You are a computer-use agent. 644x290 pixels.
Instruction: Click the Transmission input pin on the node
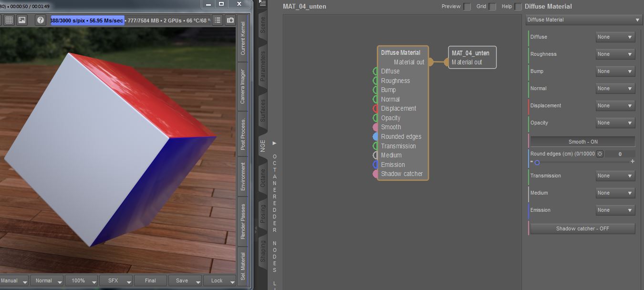375,146
